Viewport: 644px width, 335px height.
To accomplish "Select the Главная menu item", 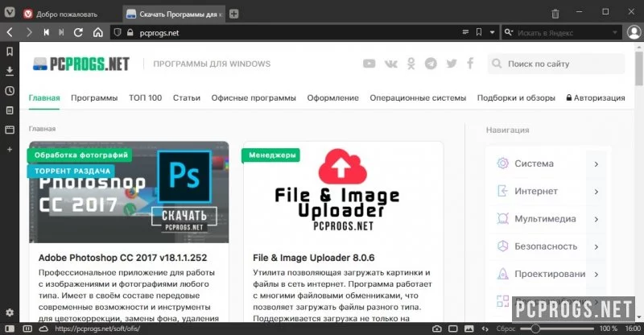I will [44, 97].
